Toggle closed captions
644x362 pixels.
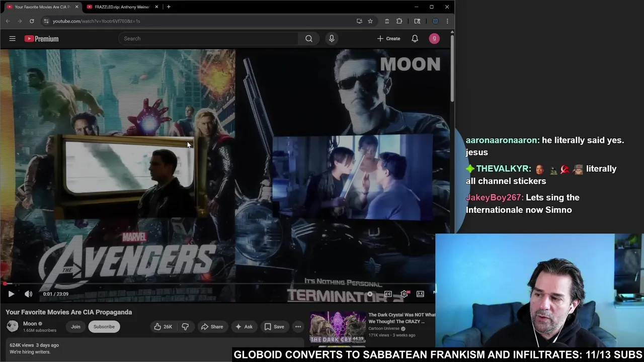(388, 294)
